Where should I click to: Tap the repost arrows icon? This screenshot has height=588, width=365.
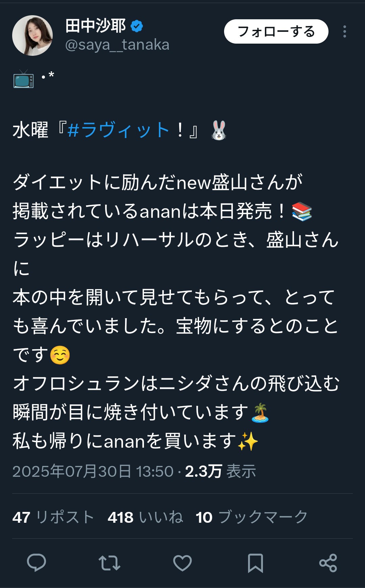coord(109,563)
